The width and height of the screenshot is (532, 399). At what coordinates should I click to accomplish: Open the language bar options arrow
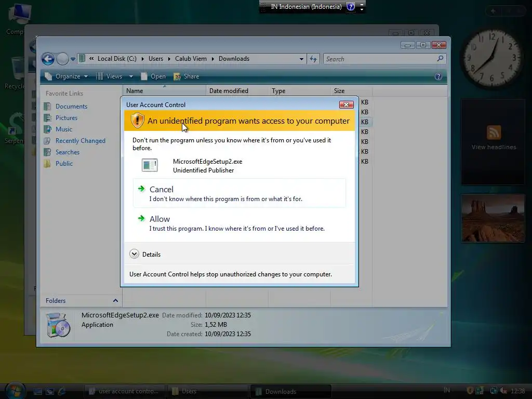(362, 9)
